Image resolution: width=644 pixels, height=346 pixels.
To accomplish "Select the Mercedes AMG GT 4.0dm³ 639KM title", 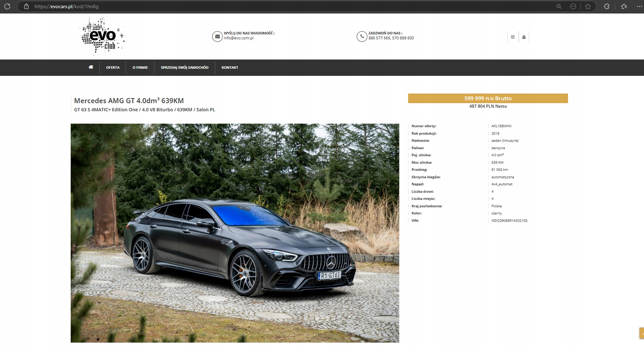I will point(129,100).
